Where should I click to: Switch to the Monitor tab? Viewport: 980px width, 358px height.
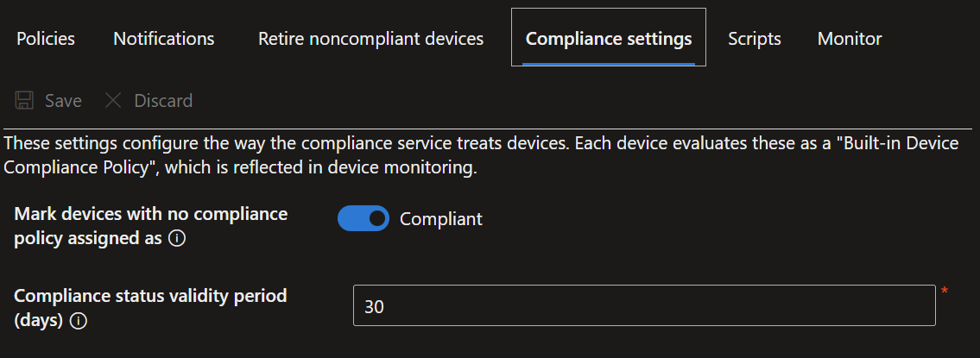coord(850,39)
